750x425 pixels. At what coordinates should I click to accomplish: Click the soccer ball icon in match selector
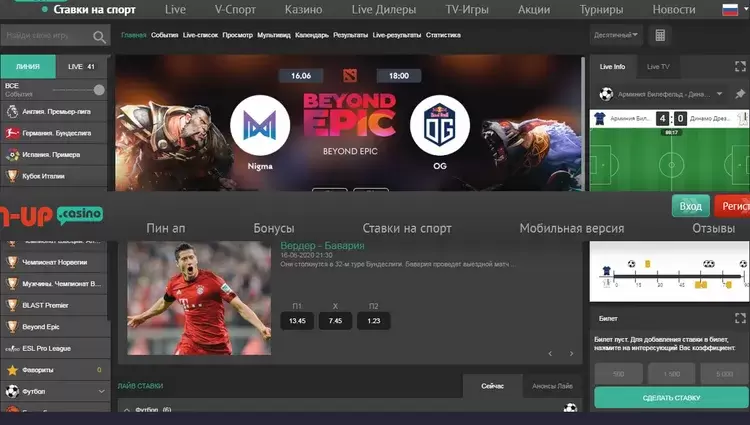(606, 94)
